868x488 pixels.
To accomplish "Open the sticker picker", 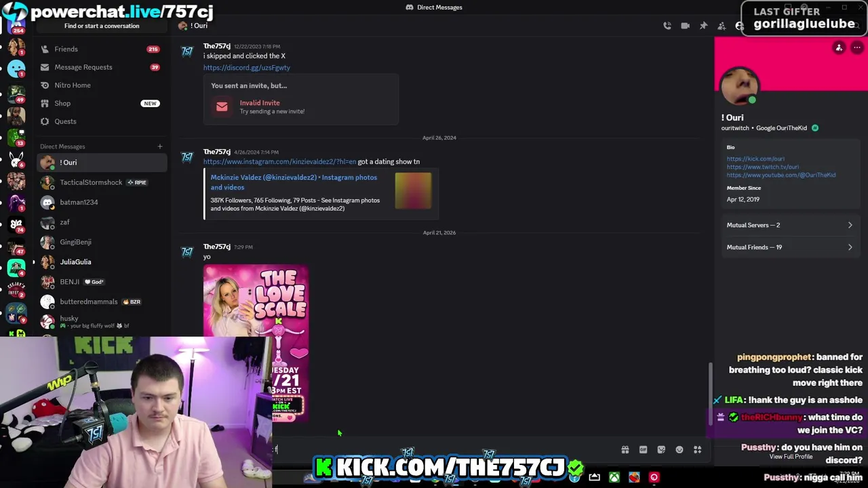I will (661, 449).
